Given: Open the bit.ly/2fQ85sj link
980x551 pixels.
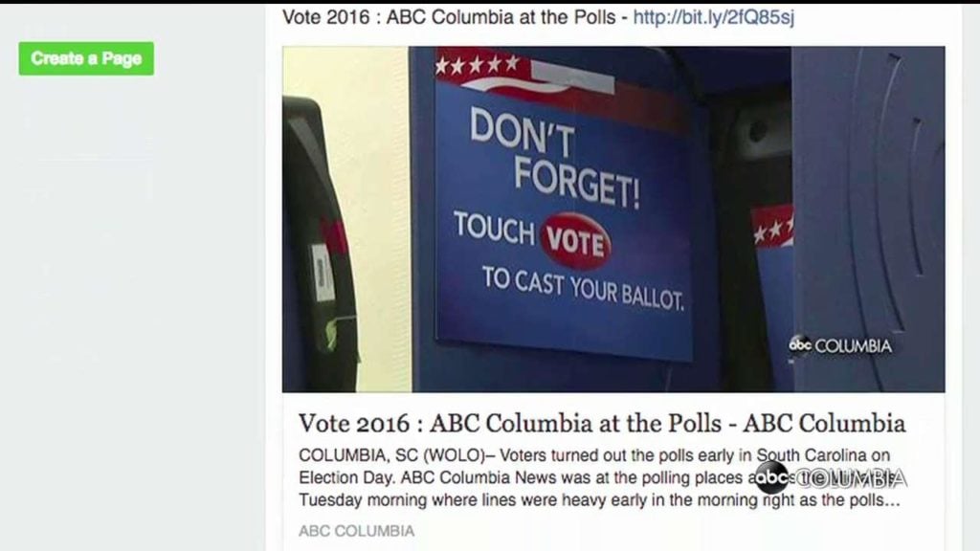Looking at the screenshot, I should 713,17.
